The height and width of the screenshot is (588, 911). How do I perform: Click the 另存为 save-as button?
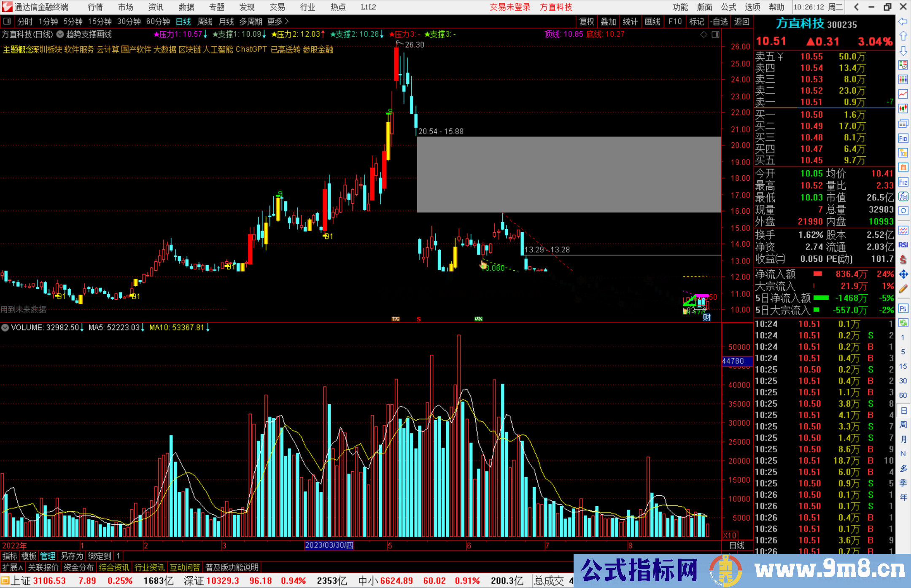[x=72, y=556]
